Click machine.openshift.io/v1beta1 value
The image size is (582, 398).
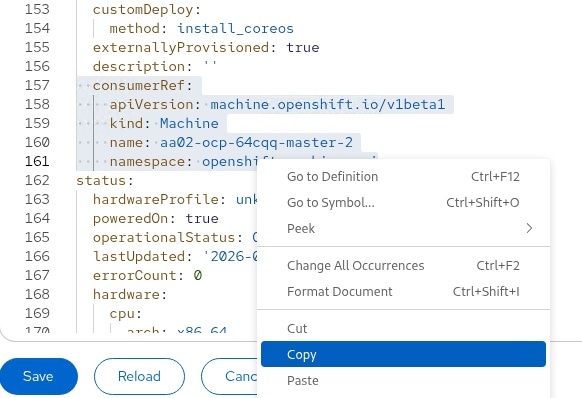coord(327,104)
